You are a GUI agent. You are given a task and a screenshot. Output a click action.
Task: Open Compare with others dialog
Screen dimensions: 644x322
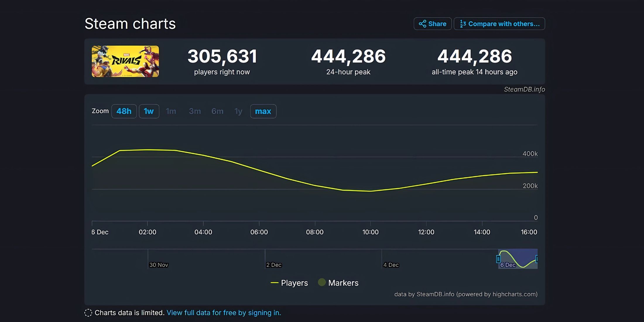click(499, 24)
